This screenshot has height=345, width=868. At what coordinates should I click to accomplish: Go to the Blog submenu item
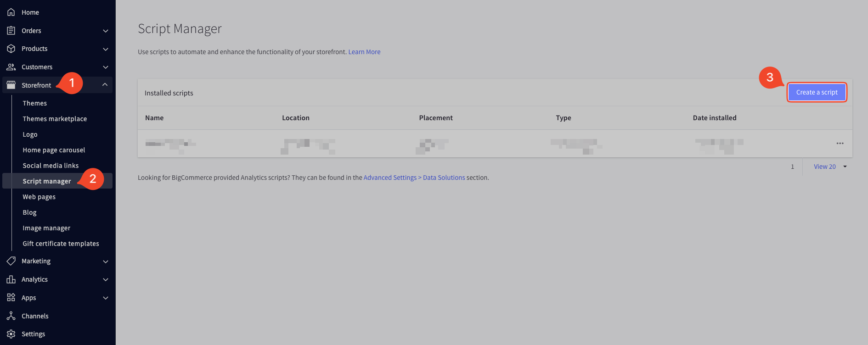[x=29, y=212]
